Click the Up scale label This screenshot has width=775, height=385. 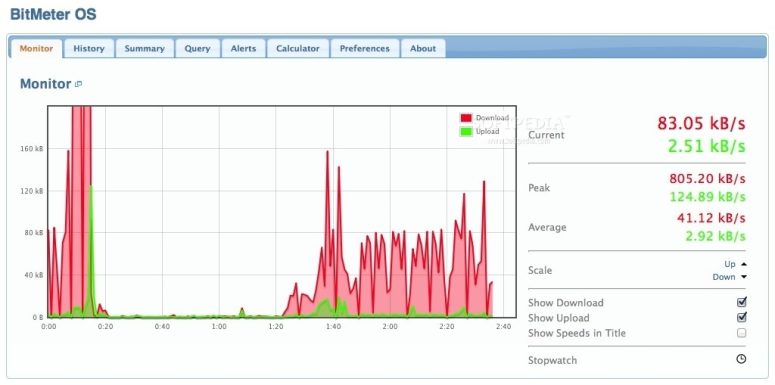click(730, 264)
